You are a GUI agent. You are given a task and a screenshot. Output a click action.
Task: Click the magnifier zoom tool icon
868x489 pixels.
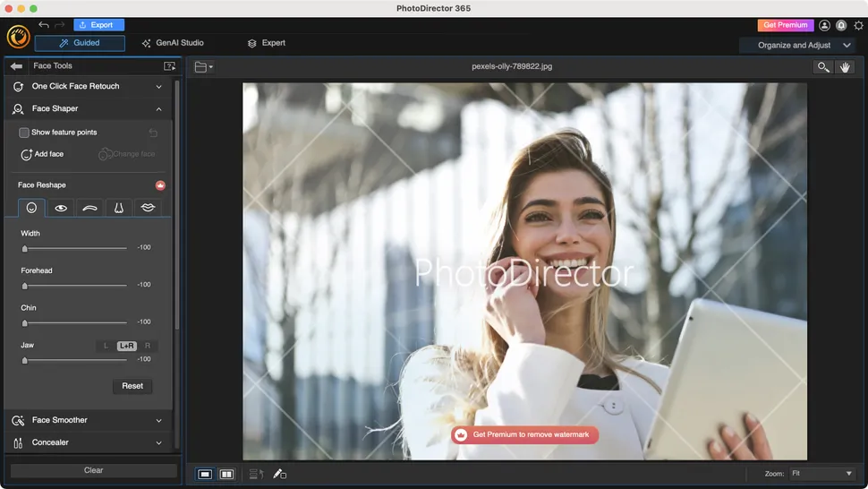tap(822, 67)
